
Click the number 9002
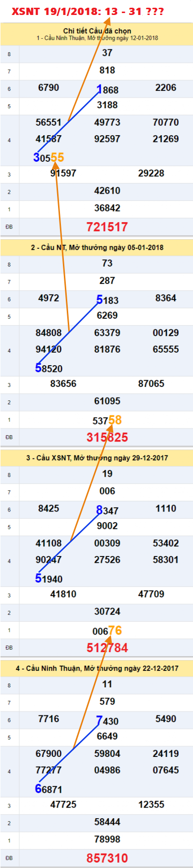click(x=107, y=526)
